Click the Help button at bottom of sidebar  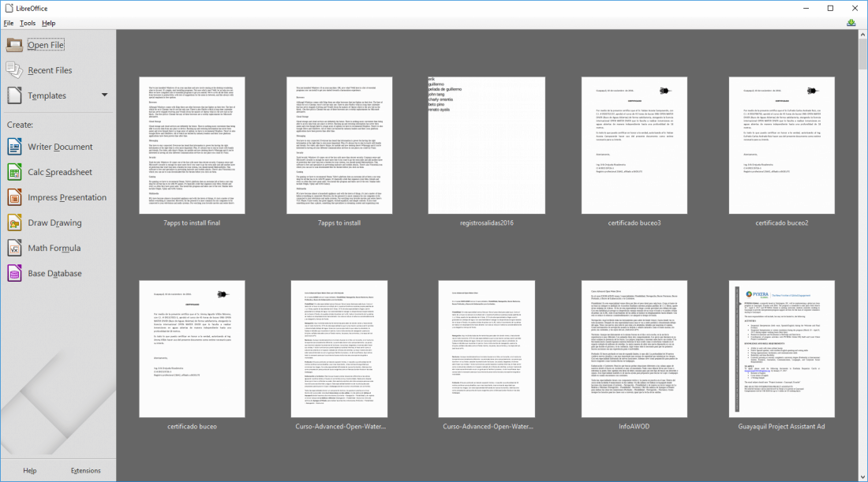click(x=29, y=470)
